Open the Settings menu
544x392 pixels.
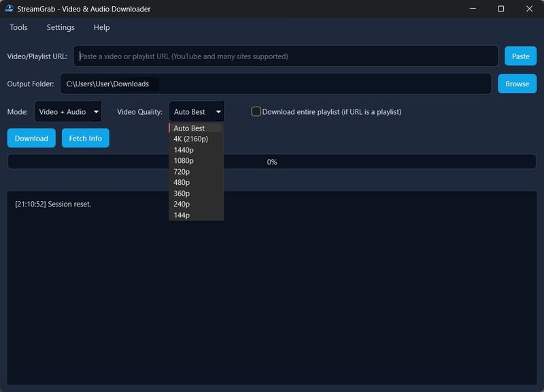[x=61, y=27]
